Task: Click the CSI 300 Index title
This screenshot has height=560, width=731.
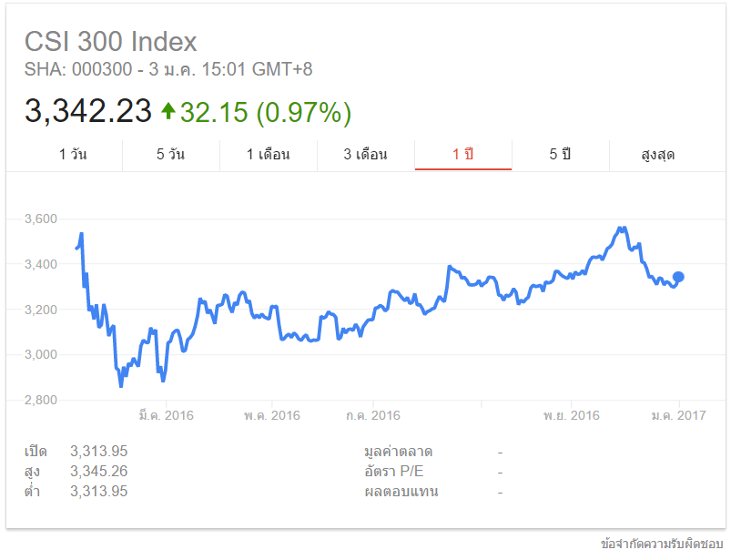Action: tap(110, 42)
